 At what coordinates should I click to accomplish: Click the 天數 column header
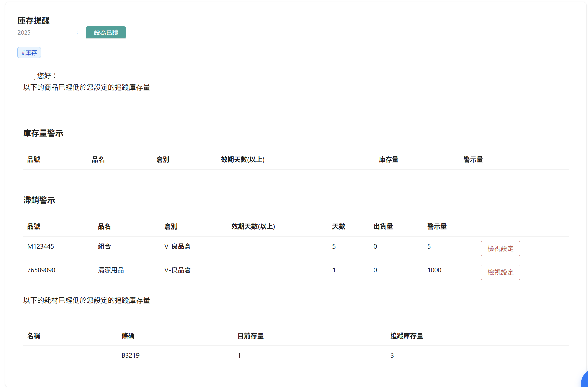tap(339, 226)
